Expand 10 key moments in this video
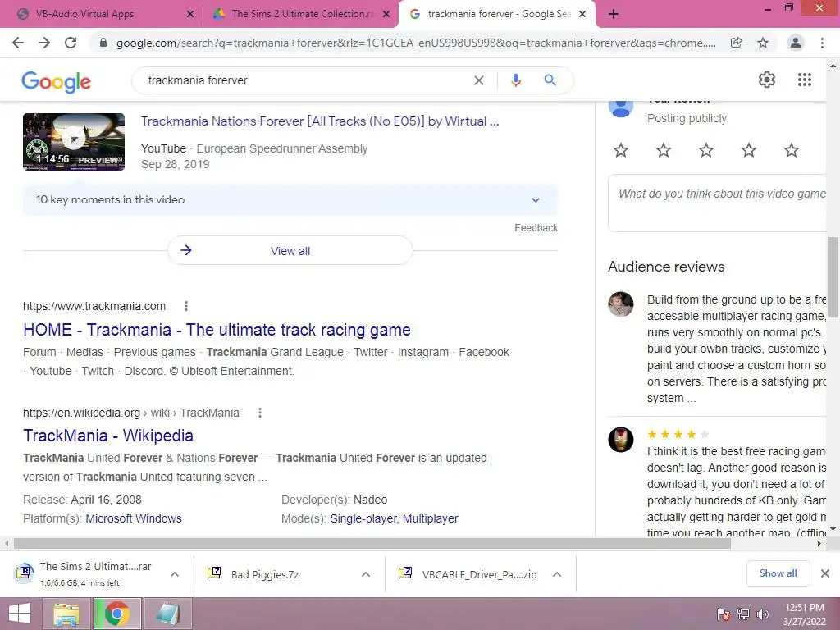This screenshot has height=630, width=840. [290, 200]
